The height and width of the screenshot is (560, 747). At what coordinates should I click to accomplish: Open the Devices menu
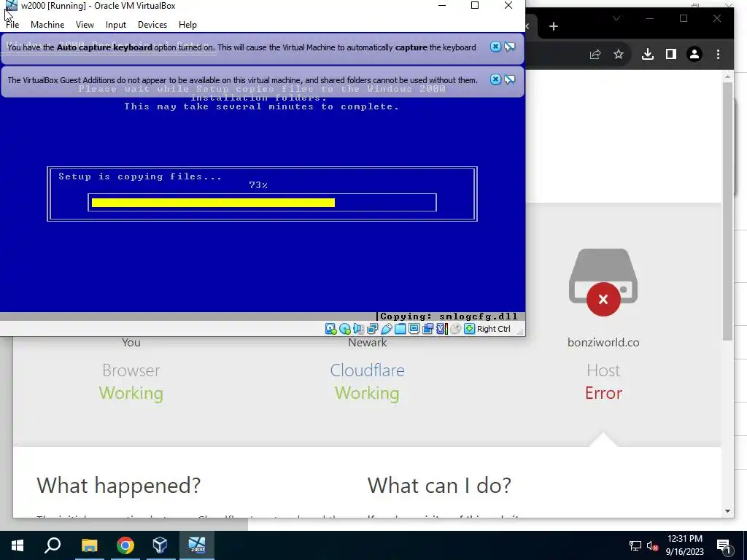[152, 25]
